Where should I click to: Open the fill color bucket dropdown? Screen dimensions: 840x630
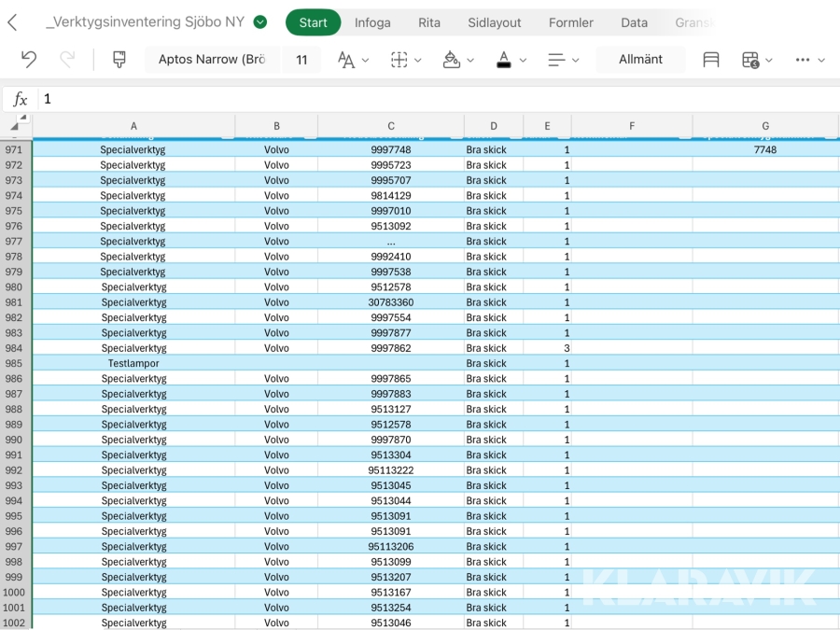click(x=458, y=60)
